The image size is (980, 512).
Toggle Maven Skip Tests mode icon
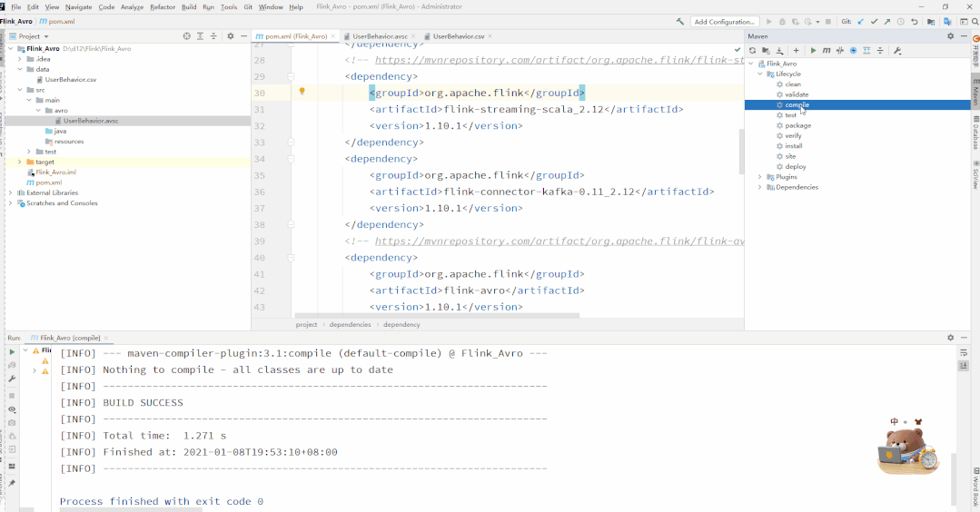tap(853, 51)
